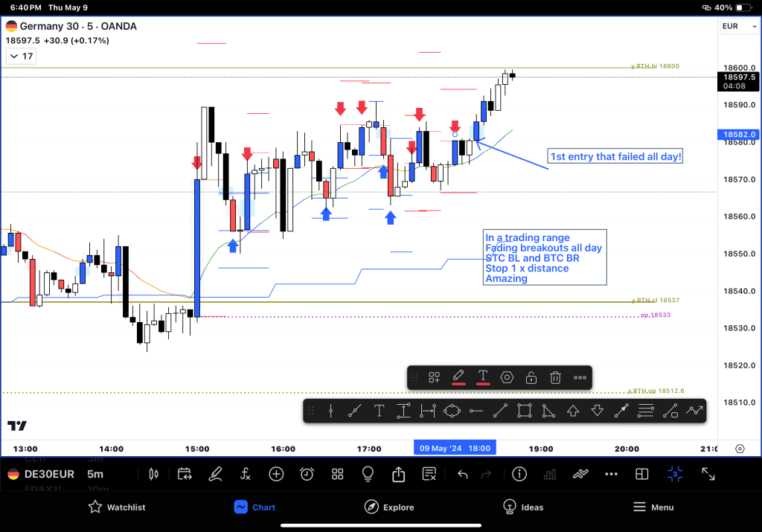Viewport: 762px width, 532px height.
Task: Open the fx indicators menu
Action: pyautogui.click(x=246, y=474)
